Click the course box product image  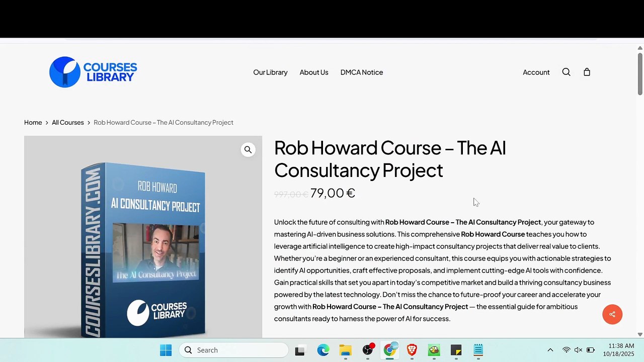[x=143, y=237]
